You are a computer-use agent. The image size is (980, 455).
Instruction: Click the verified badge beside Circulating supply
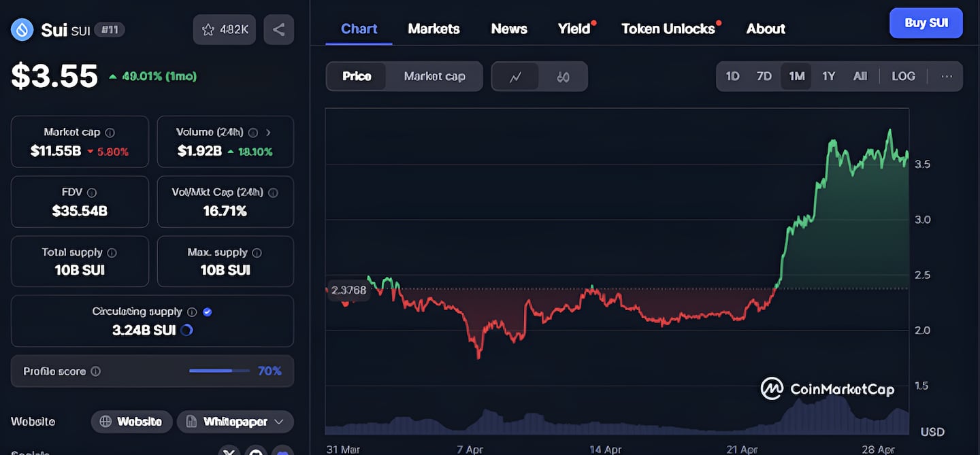[x=208, y=311]
